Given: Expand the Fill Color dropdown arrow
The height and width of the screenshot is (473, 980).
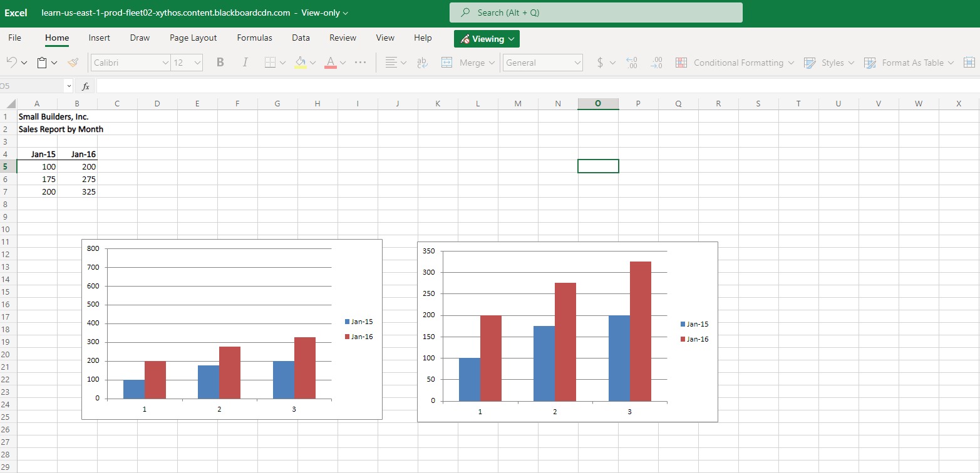Looking at the screenshot, I should 312,63.
